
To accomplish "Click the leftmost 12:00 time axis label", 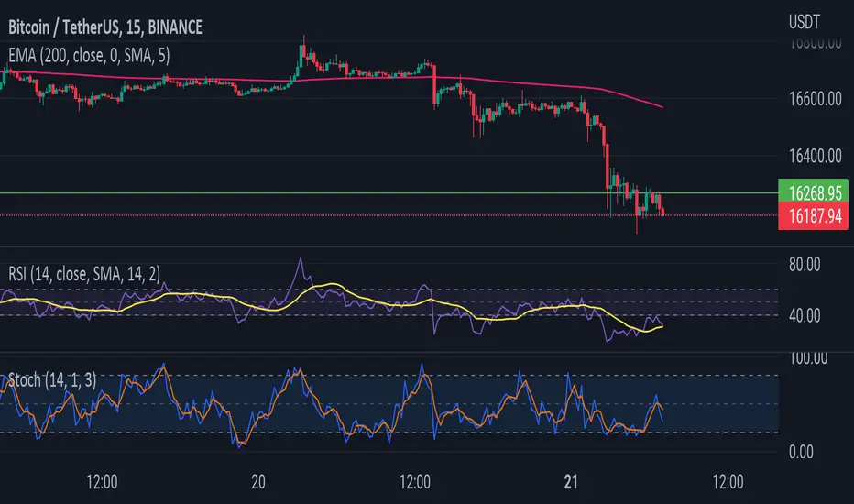I will (102, 482).
